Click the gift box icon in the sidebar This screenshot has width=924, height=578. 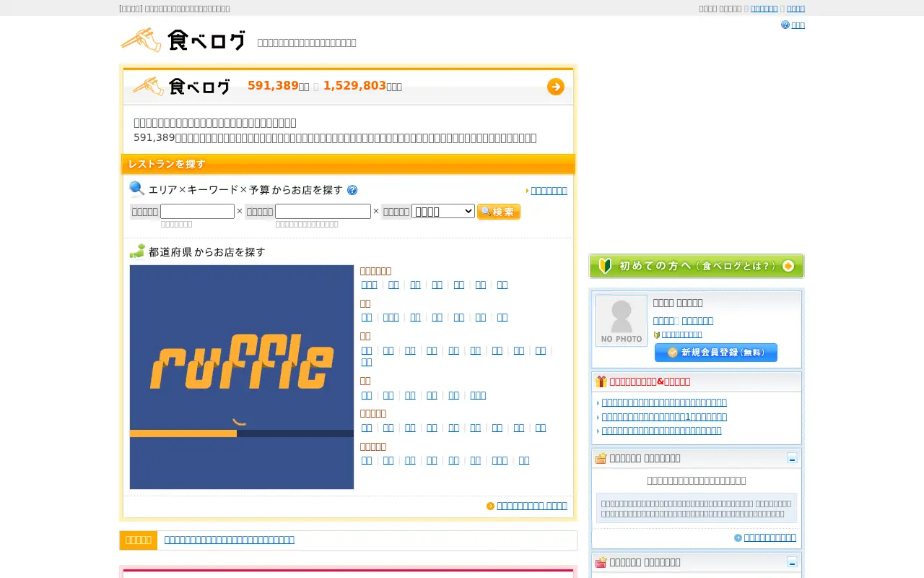click(601, 381)
